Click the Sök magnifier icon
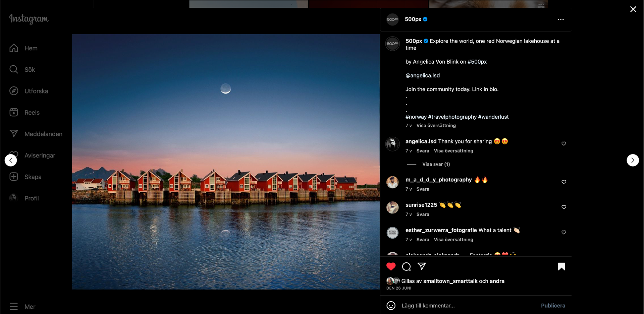The width and height of the screenshot is (644, 314). point(14,69)
